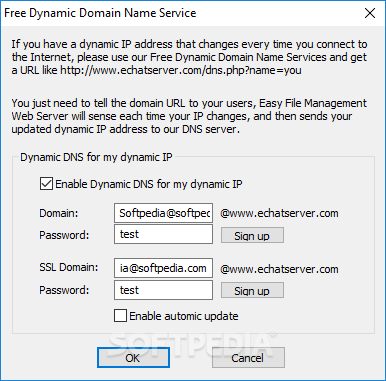386x381 pixels.
Task: Click the 'Dynamic DNS for my dynamic IP' group title
Action: click(96, 157)
